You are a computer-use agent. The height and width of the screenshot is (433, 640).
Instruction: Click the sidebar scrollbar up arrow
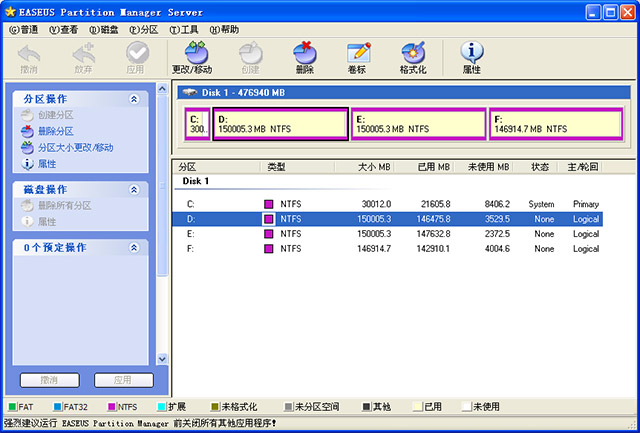[x=162, y=89]
